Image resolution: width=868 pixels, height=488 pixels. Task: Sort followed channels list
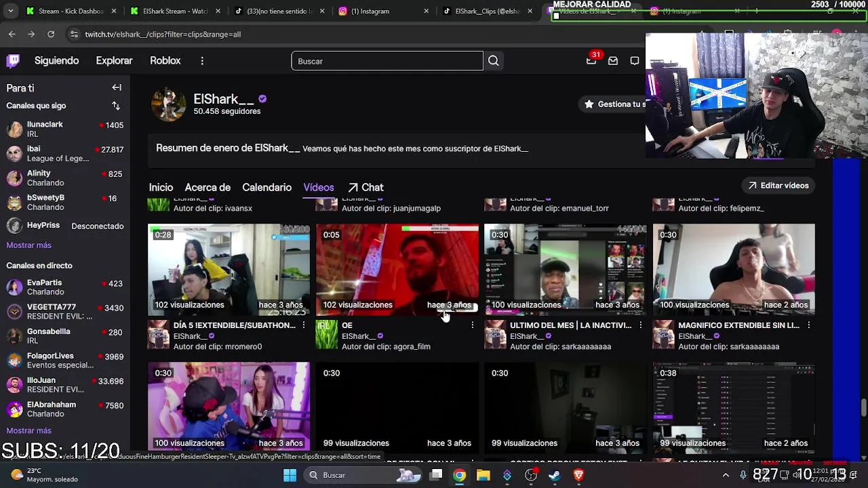coord(116,106)
